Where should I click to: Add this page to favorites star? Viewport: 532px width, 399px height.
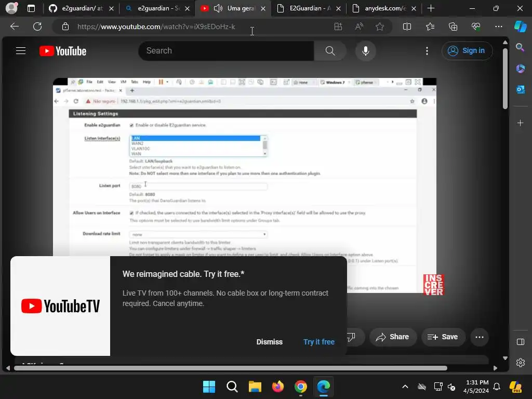tap(380, 26)
